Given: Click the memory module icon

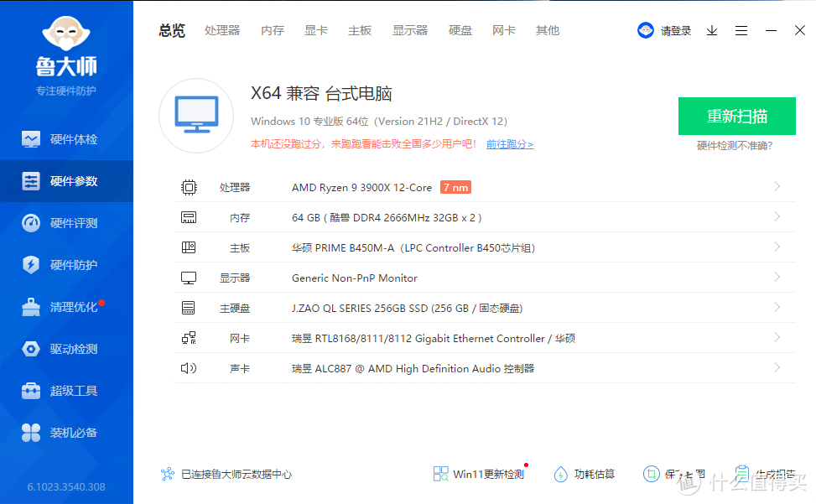Looking at the screenshot, I should (x=189, y=217).
